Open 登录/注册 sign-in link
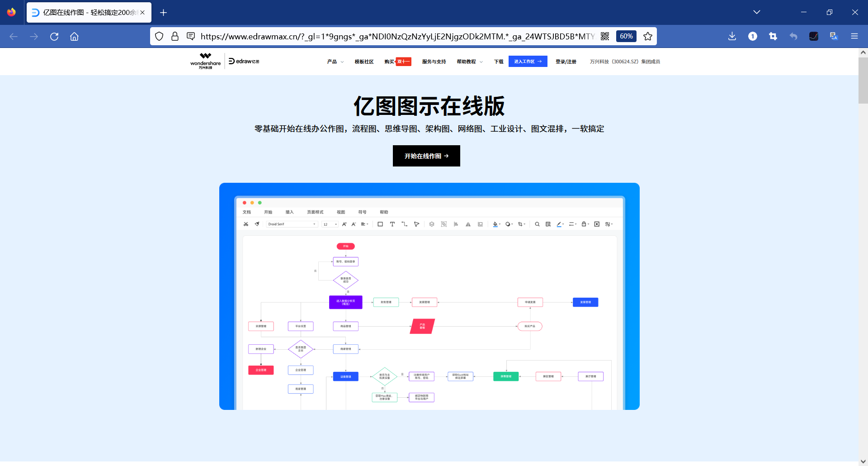868x466 pixels. [566, 62]
